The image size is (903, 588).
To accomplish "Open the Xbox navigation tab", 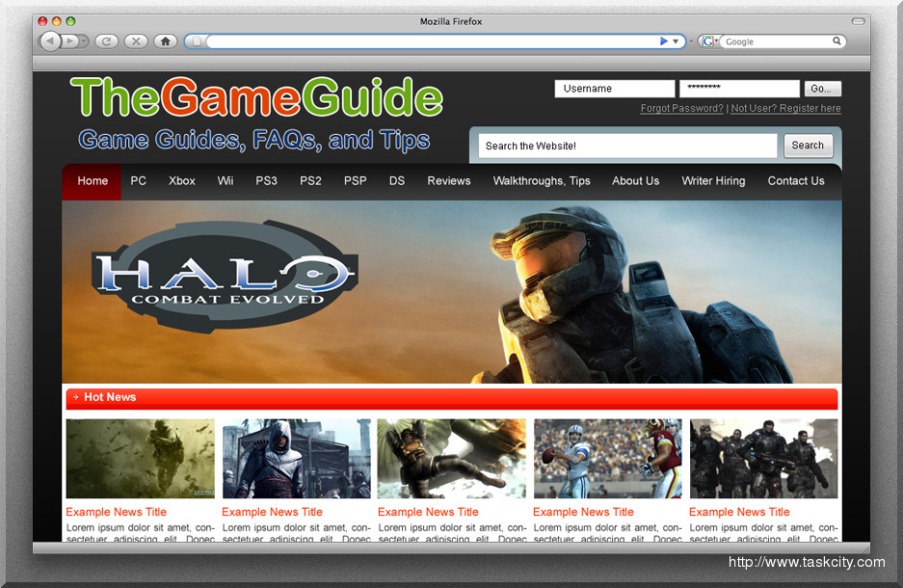I will point(181,181).
